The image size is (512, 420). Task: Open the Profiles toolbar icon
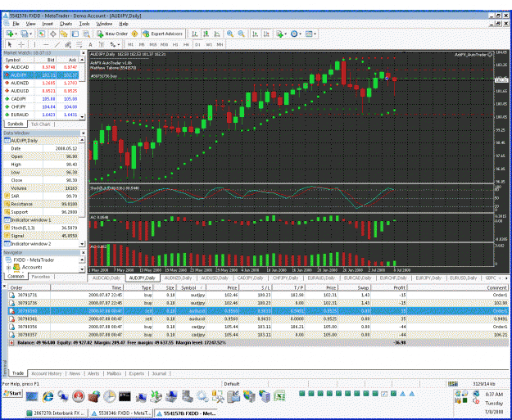click(25, 34)
